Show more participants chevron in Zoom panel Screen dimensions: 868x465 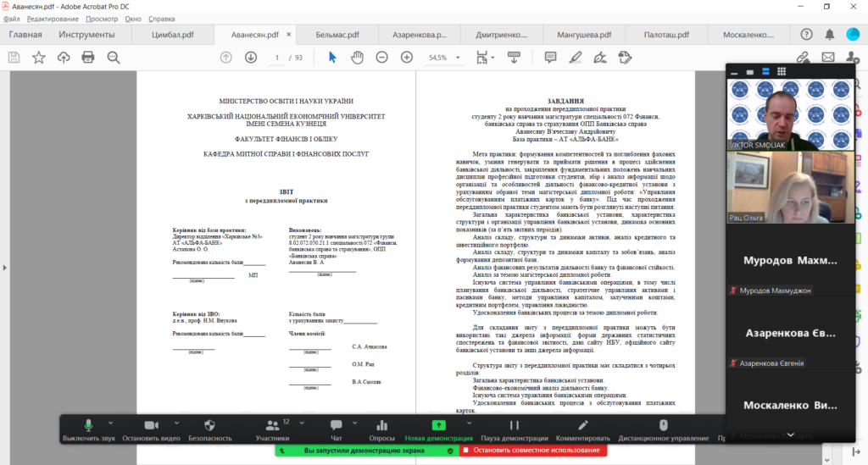pyautogui.click(x=791, y=435)
